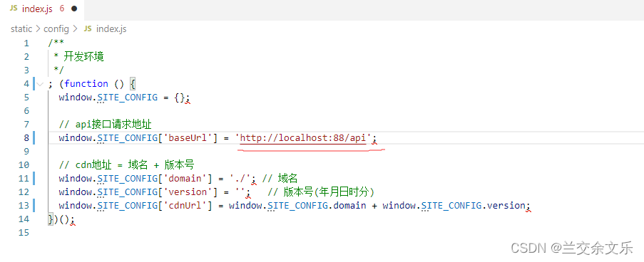Screen dimensions: 644x262
Task: Click the function keyword on line 4
Action: pyautogui.click(x=86, y=83)
